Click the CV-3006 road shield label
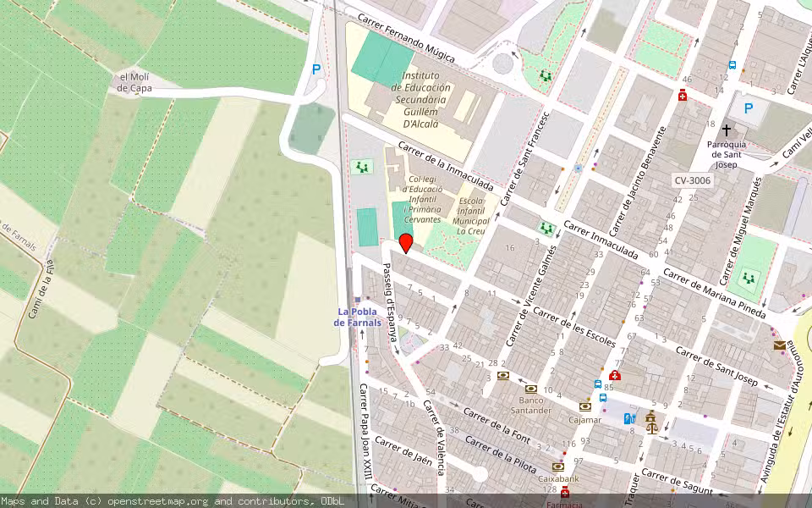812x508 pixels. coord(693,180)
